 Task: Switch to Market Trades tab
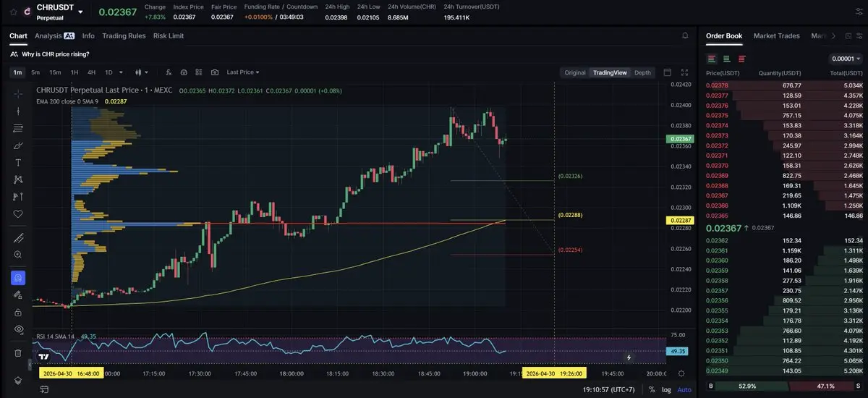[x=777, y=35]
